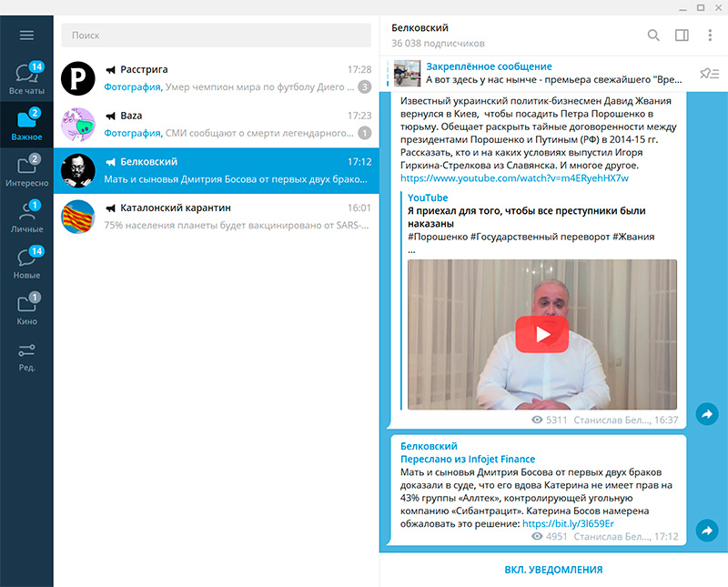728x587 pixels.
Task: Forward the Infojet Finance post
Action: tap(706, 531)
